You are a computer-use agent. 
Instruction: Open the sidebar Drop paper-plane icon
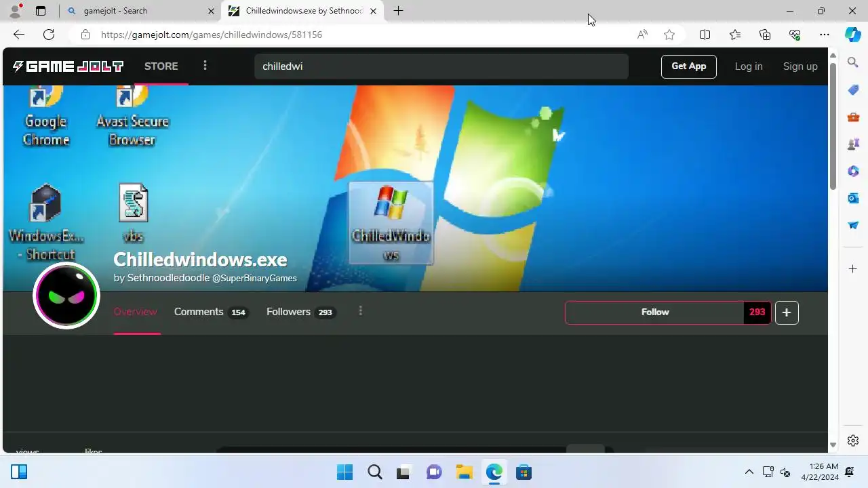[853, 225]
